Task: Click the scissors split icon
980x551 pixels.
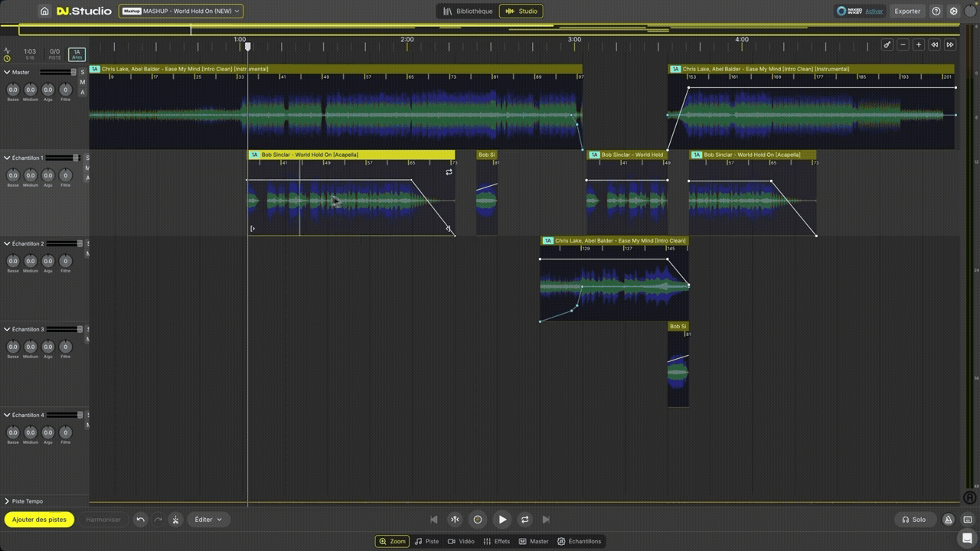Action: click(175, 520)
